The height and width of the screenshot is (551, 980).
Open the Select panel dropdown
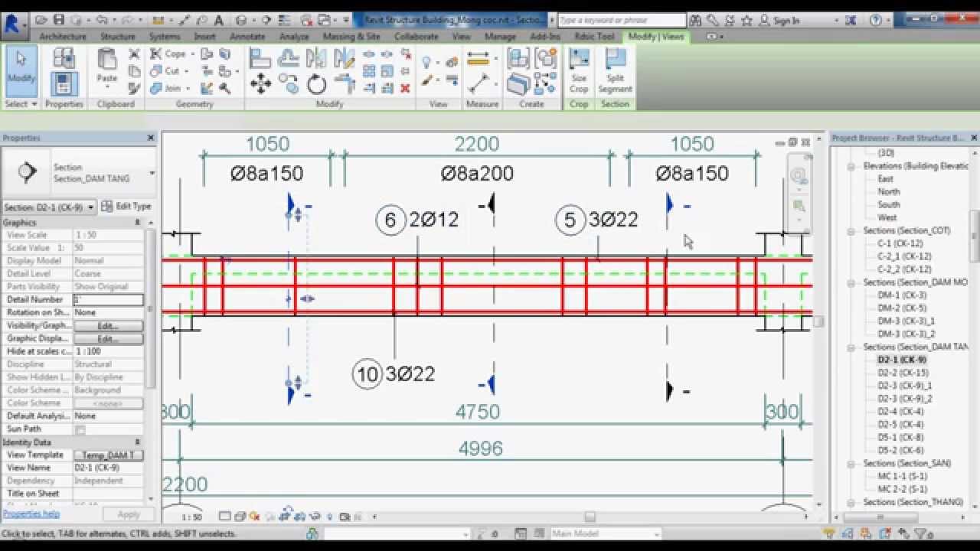pyautogui.click(x=21, y=104)
